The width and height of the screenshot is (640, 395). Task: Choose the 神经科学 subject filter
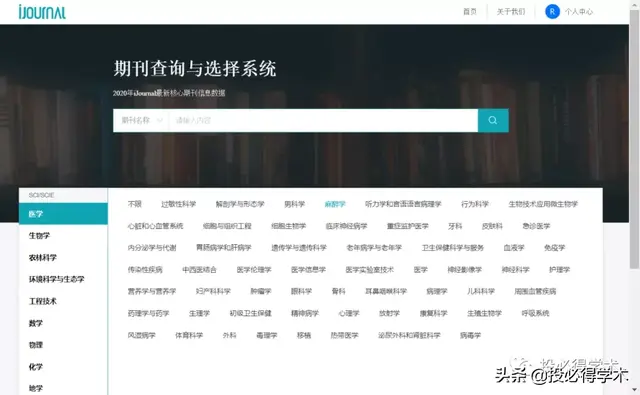pyautogui.click(x=516, y=270)
